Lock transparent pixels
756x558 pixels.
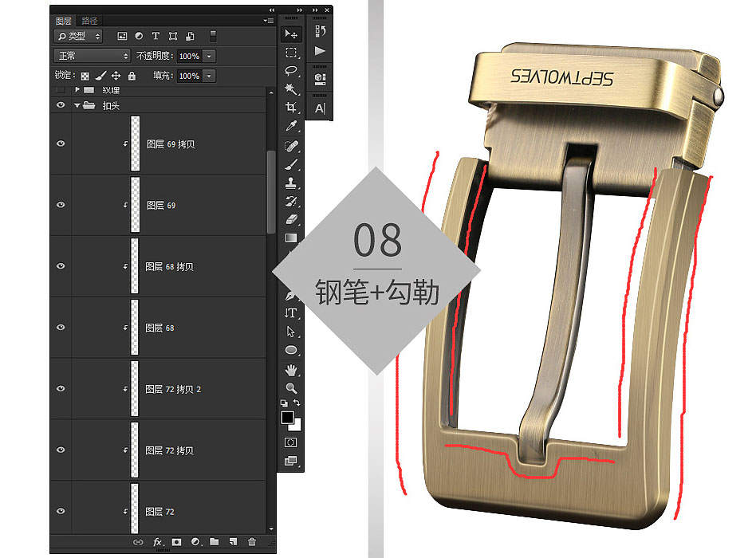click(x=85, y=77)
